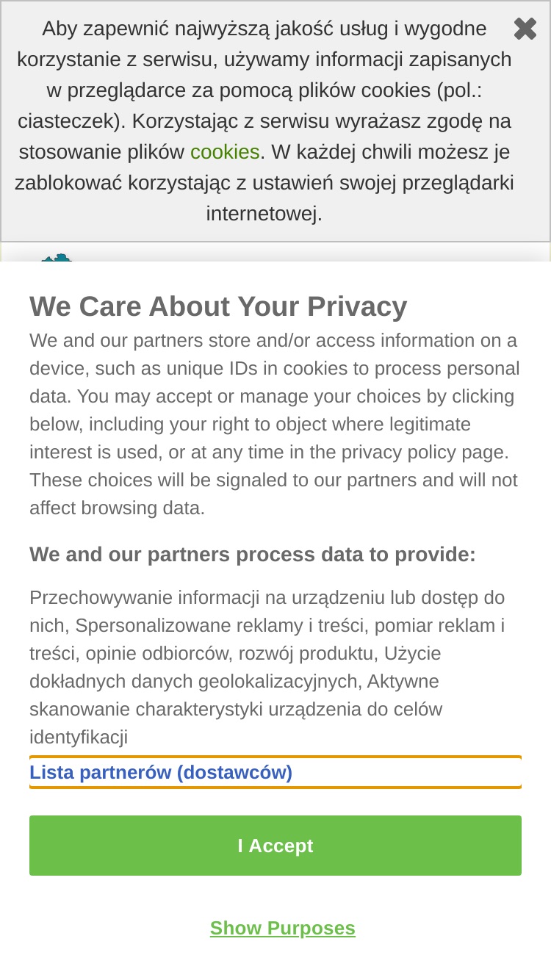The width and height of the screenshot is (551, 980).
Task: Click the We Care About Your Privacy heading
Action: click(218, 306)
